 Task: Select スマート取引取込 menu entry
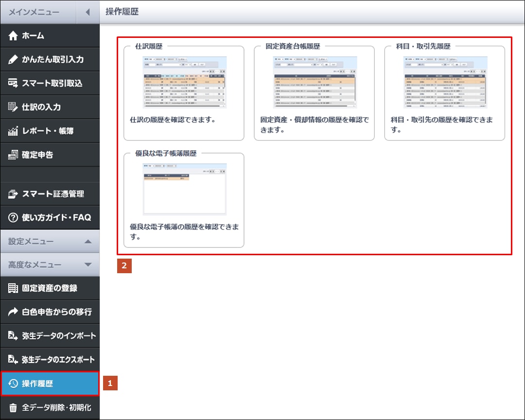(50, 84)
